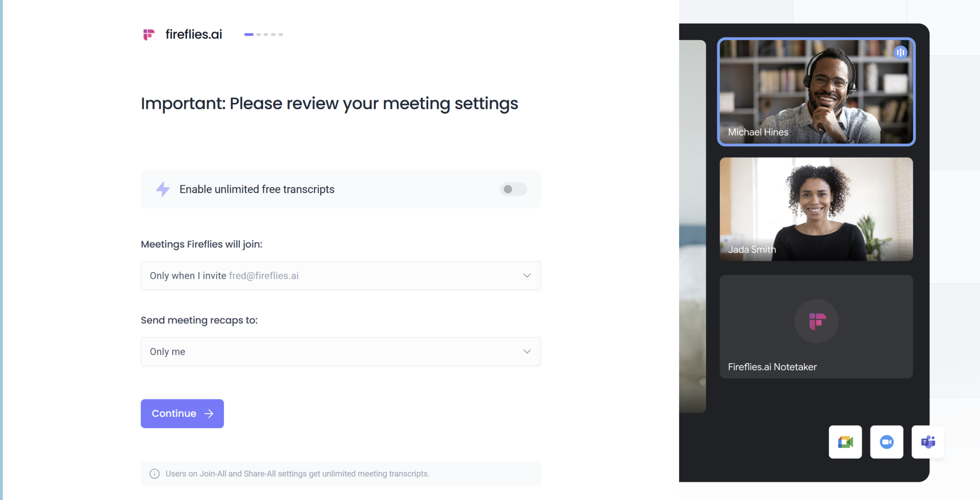Click the Fireflies.ai logo icon
The height and width of the screenshot is (500, 980).
[149, 34]
